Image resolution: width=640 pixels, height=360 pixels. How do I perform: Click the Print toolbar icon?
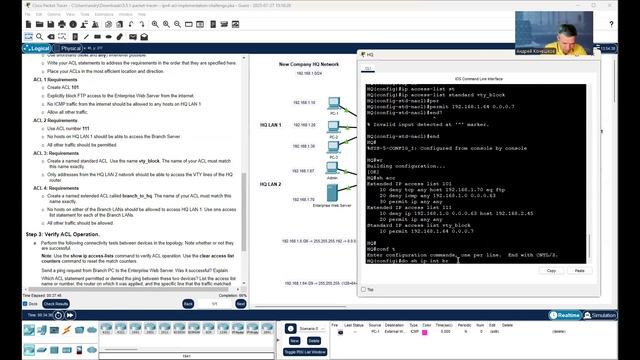click(x=62, y=24)
